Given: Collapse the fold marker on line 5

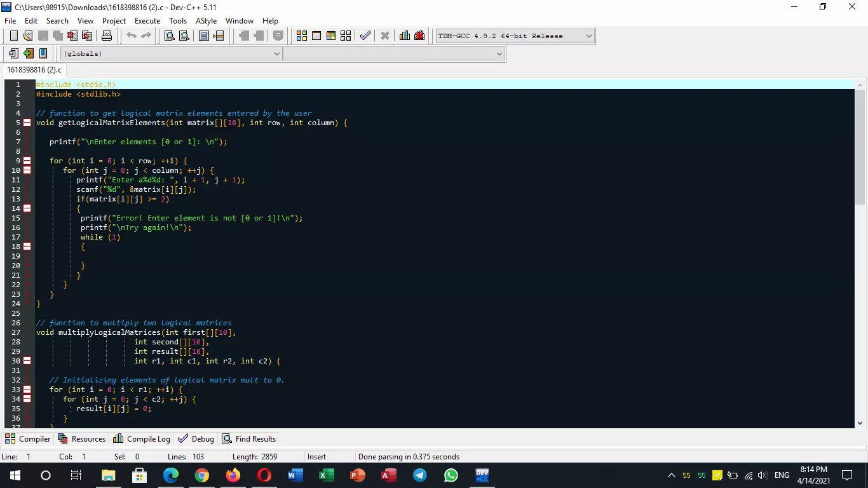Looking at the screenshot, I should (x=27, y=123).
